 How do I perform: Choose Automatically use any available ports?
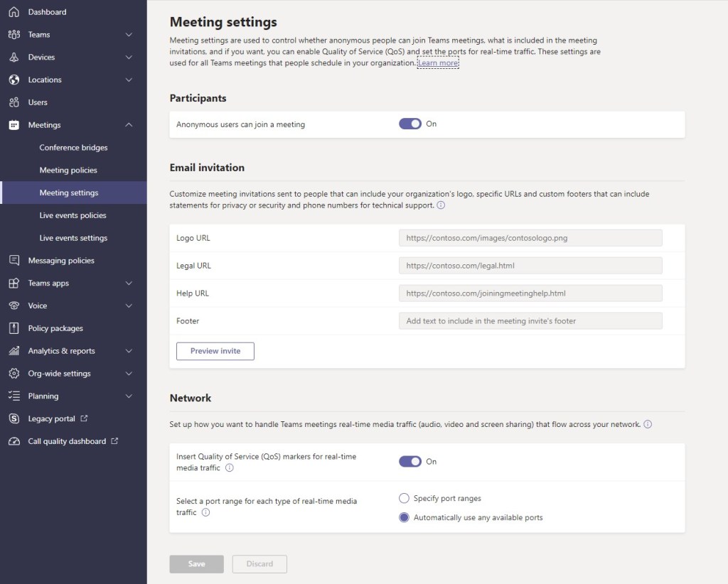tap(405, 518)
